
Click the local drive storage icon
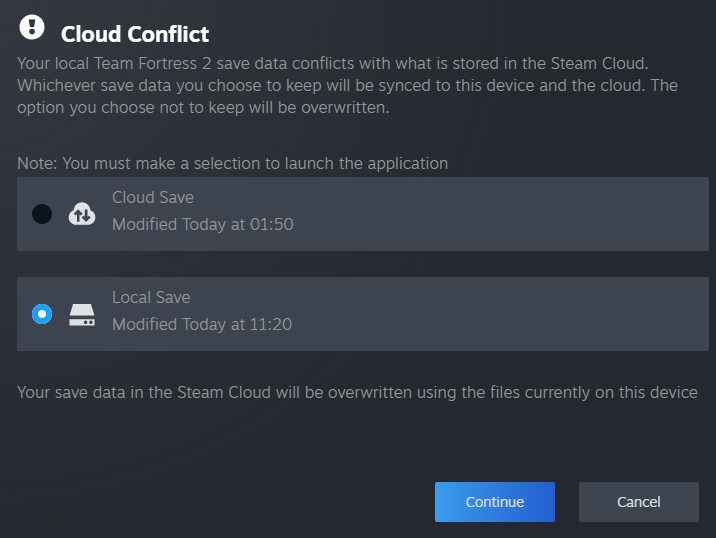(82, 315)
